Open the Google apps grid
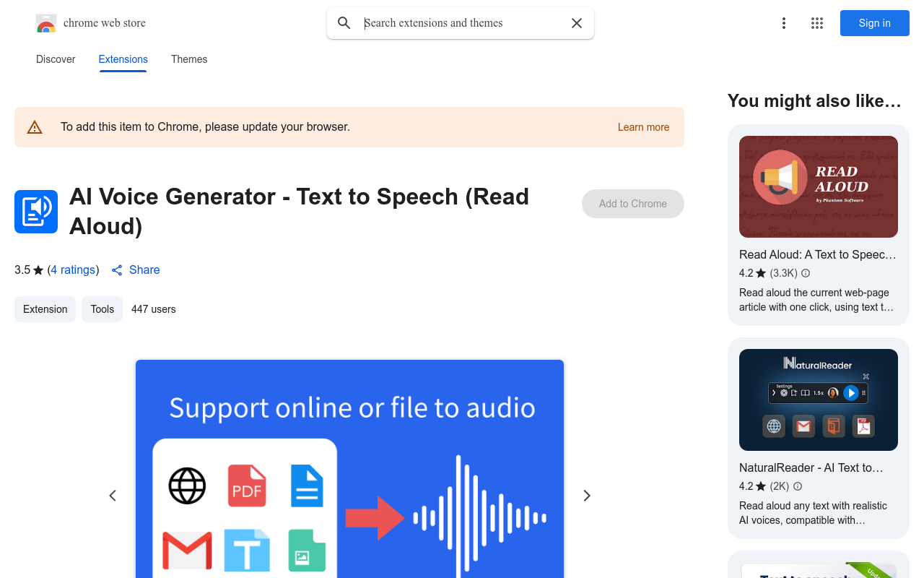 [x=817, y=23]
